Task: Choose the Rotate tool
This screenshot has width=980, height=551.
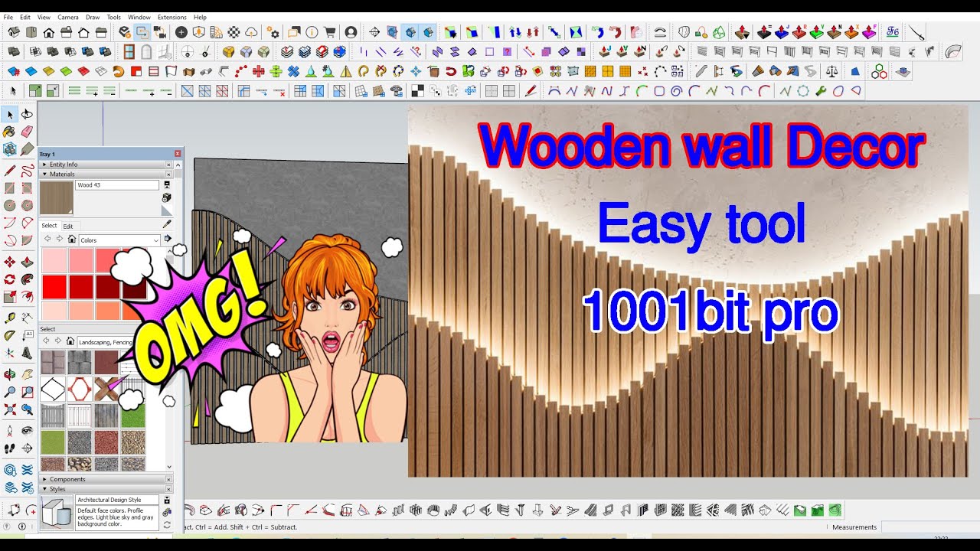Action: pos(10,280)
